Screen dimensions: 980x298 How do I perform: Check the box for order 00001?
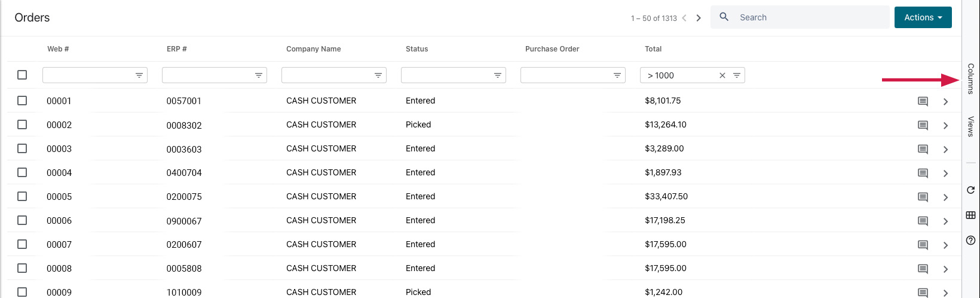pos(22,101)
